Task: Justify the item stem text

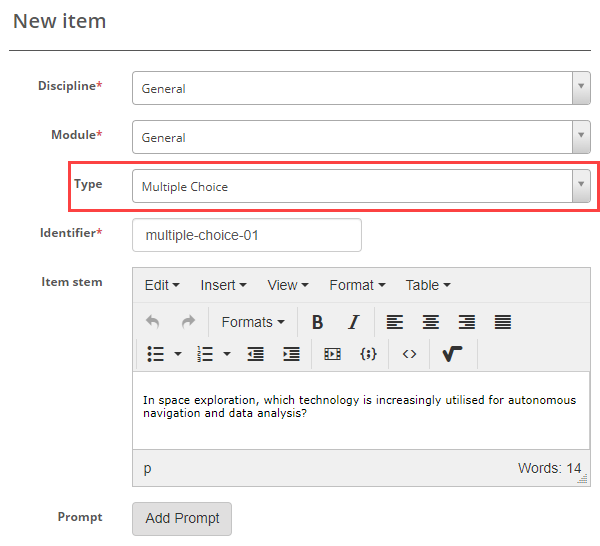Action: click(503, 322)
